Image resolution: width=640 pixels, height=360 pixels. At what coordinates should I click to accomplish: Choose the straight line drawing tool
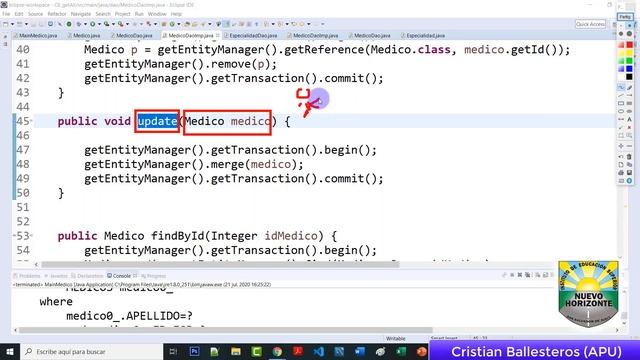[x=621, y=95]
